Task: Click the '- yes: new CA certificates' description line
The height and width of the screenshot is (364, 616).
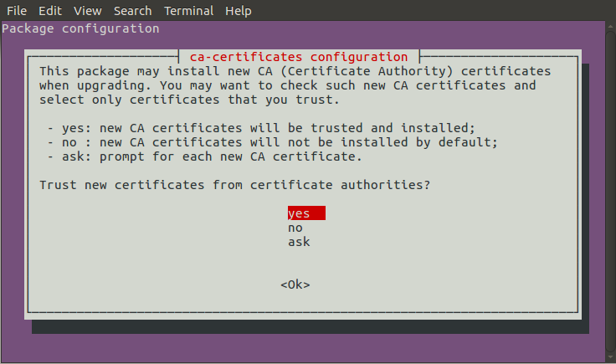Action: [x=261, y=128]
